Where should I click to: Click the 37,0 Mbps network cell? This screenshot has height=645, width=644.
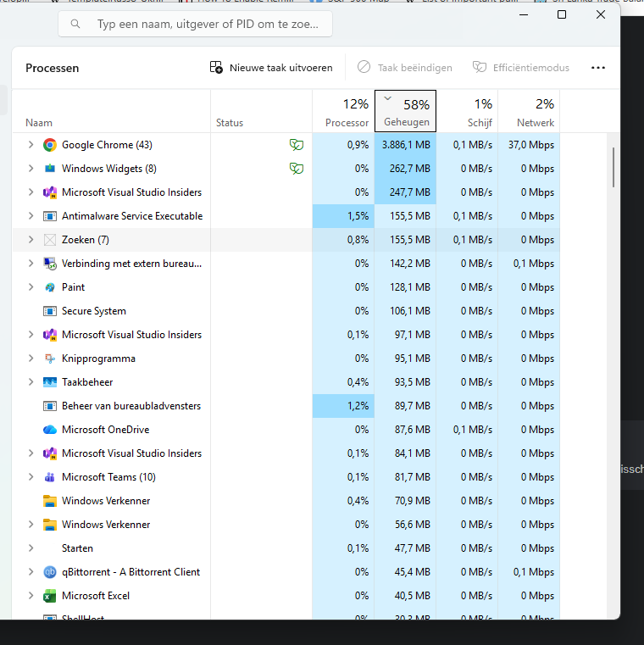[529, 145]
